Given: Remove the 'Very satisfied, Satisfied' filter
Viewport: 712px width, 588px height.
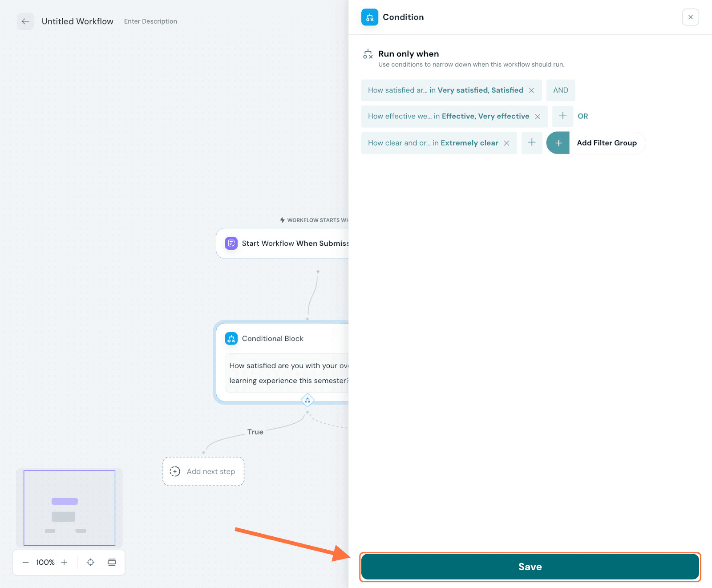Looking at the screenshot, I should (x=531, y=90).
